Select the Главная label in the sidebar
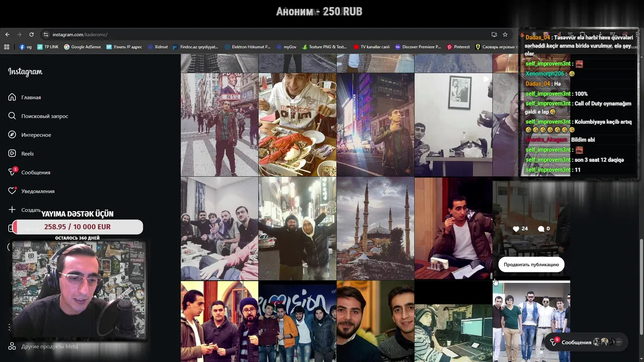Viewport: 644px width, 362px height. (31, 98)
